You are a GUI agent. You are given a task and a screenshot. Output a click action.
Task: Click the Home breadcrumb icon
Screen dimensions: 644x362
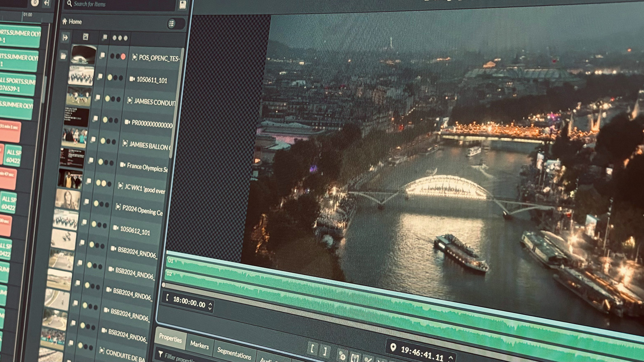click(65, 21)
